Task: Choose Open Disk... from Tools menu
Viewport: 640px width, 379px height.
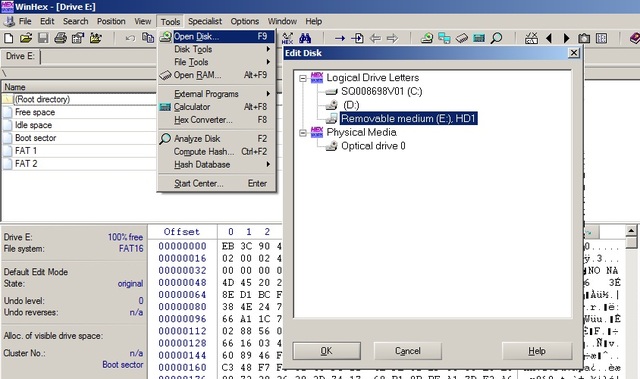Action: click(217, 36)
